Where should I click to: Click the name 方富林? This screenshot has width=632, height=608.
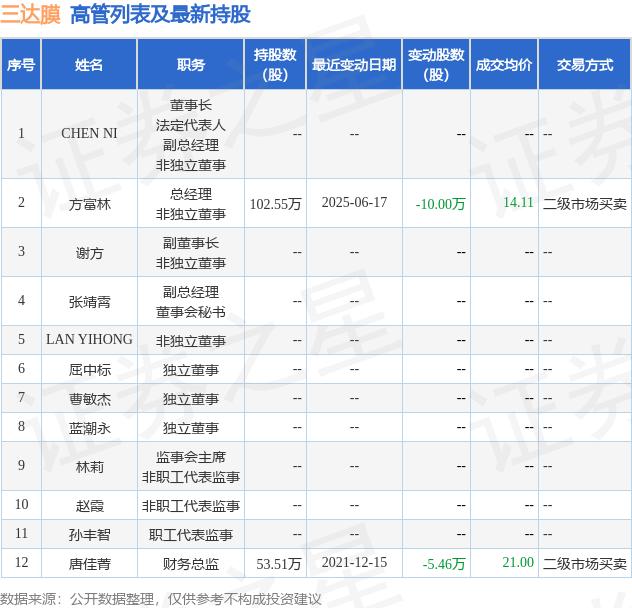coord(89,204)
